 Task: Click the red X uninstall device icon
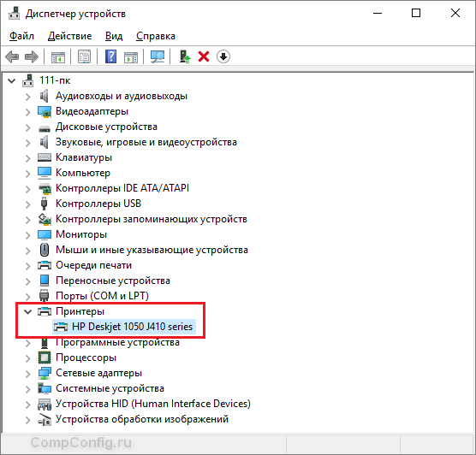tap(204, 56)
